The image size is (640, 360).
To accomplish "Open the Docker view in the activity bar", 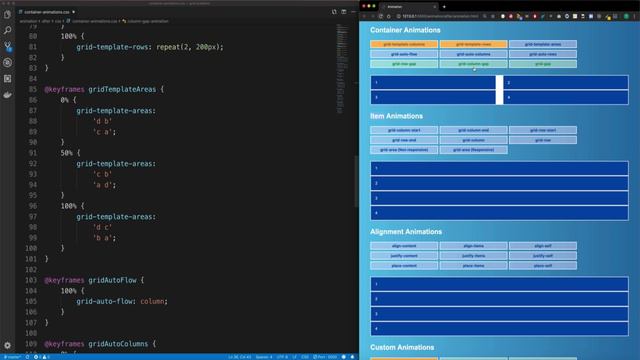I will point(7,95).
